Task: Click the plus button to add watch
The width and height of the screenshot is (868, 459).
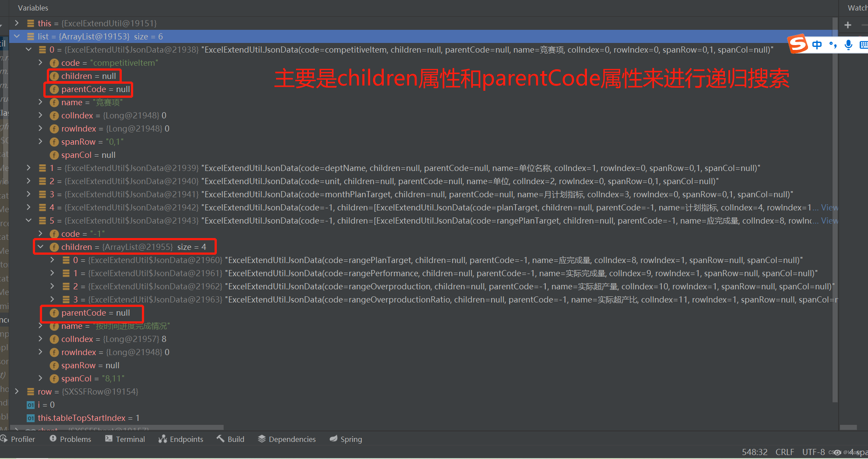Action: (848, 25)
